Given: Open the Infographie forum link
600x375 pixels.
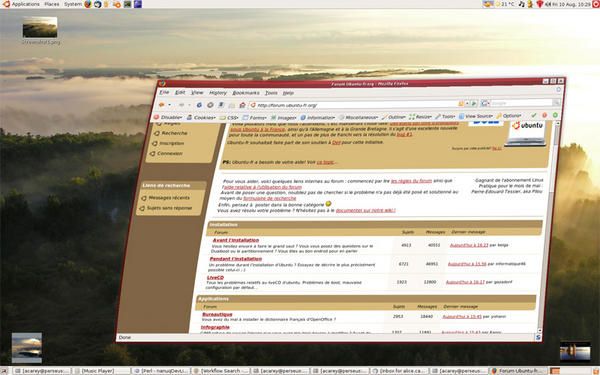Looking at the screenshot, I should point(215,327).
